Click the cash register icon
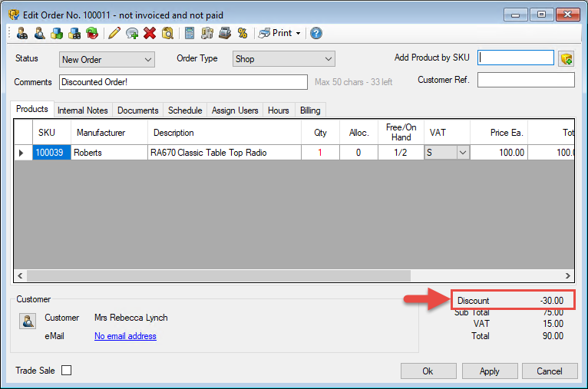This screenshot has height=389, width=588. point(224,33)
